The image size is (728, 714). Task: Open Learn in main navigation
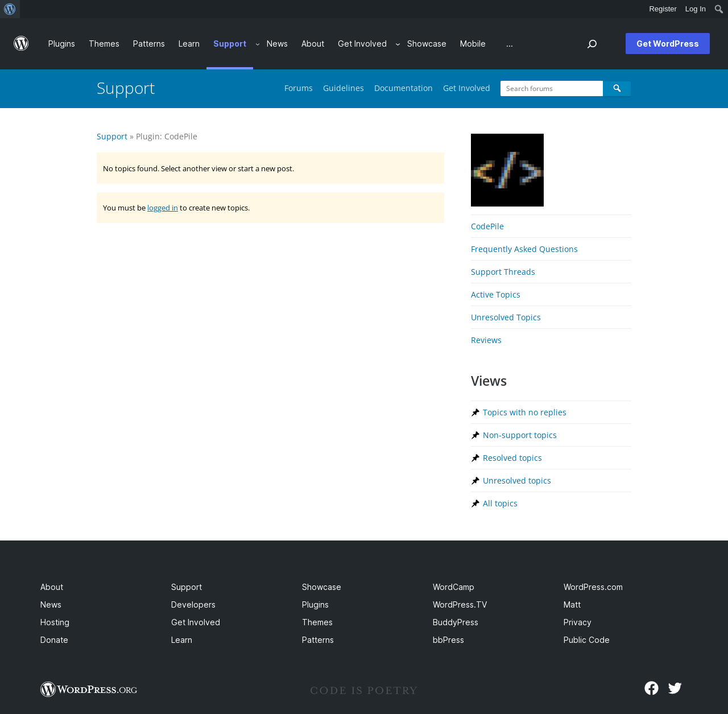[x=189, y=44]
